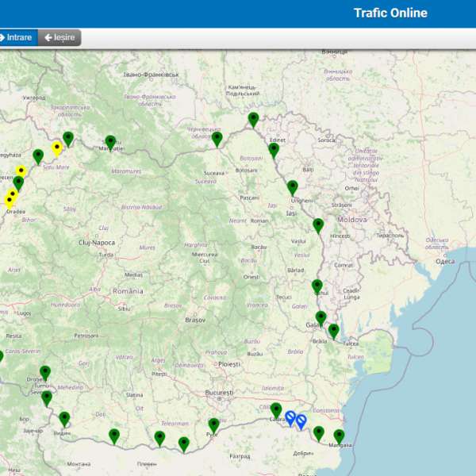Click the green marker left of yellow Satu Mare marker
476x476 pixels.
pos(38,157)
